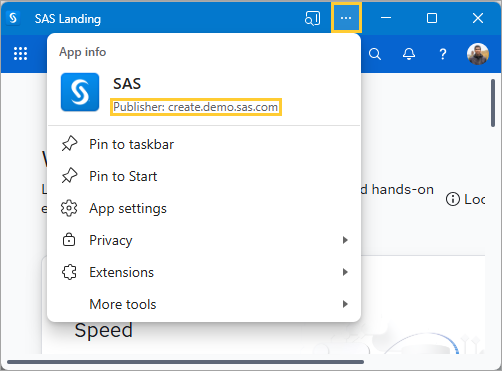Select Pin to Start
Image resolution: width=502 pixels, height=371 pixels.
click(204, 176)
